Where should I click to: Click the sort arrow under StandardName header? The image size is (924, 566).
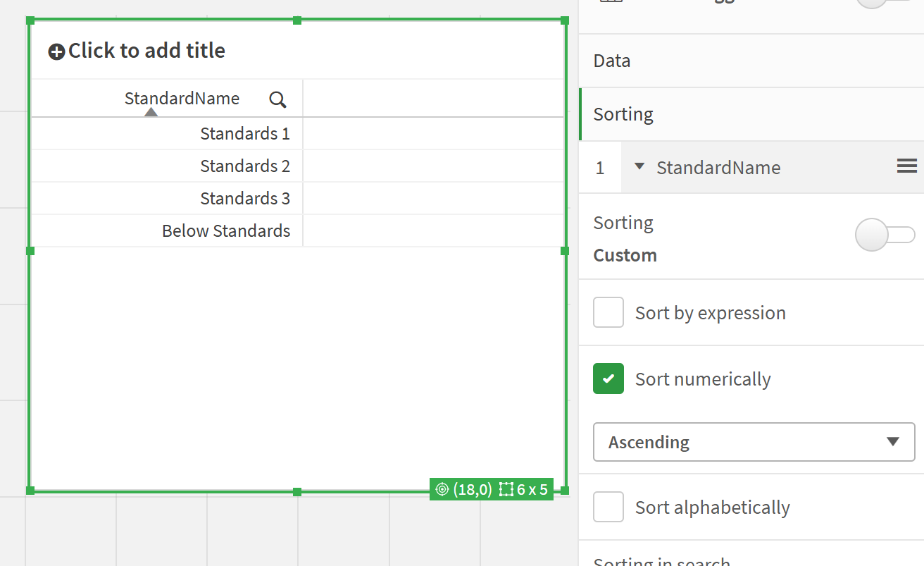[x=151, y=111]
